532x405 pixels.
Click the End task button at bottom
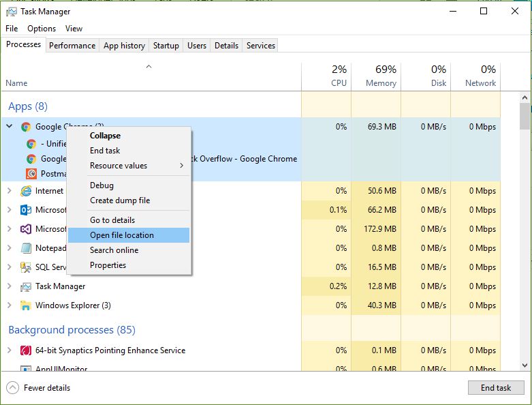pos(496,388)
